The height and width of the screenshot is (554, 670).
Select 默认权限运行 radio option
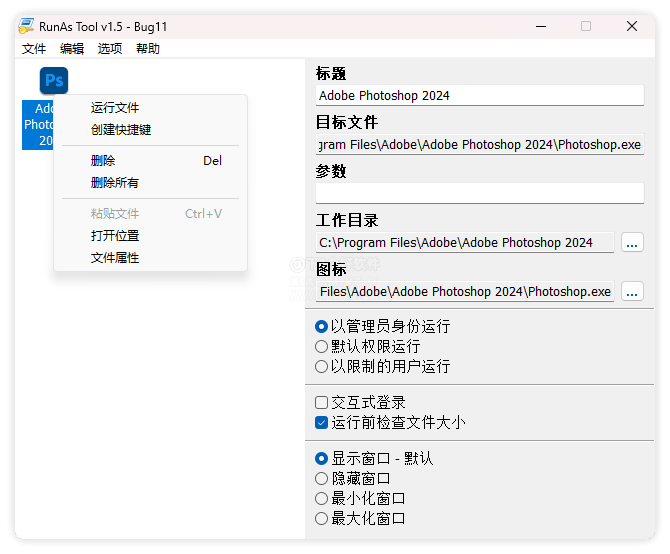[322, 346]
